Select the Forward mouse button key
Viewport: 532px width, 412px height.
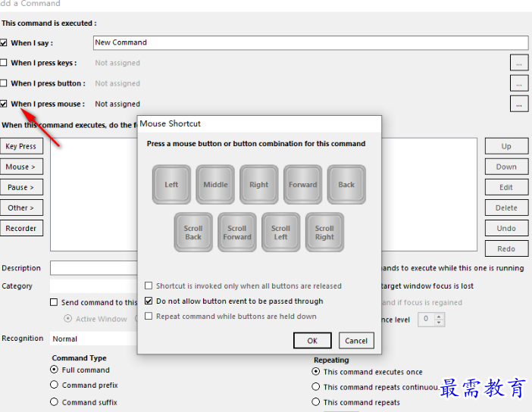[302, 185]
